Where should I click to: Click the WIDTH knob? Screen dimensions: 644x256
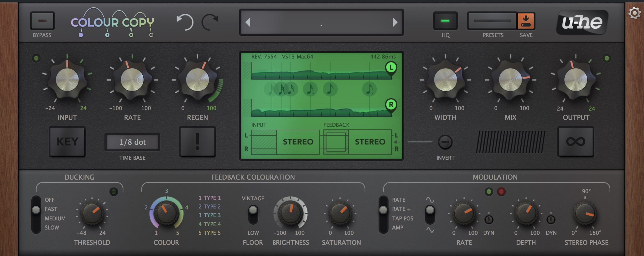[x=445, y=80]
